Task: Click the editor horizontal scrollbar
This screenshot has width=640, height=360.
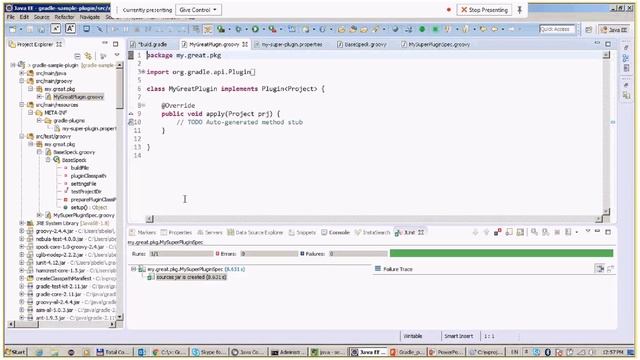Action: pyautogui.click(x=375, y=219)
